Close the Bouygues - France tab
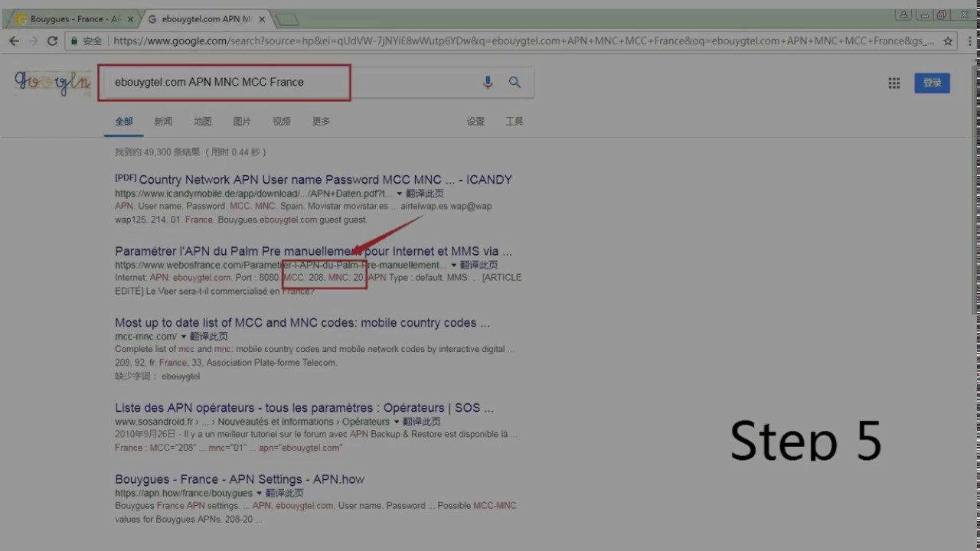 [x=129, y=19]
